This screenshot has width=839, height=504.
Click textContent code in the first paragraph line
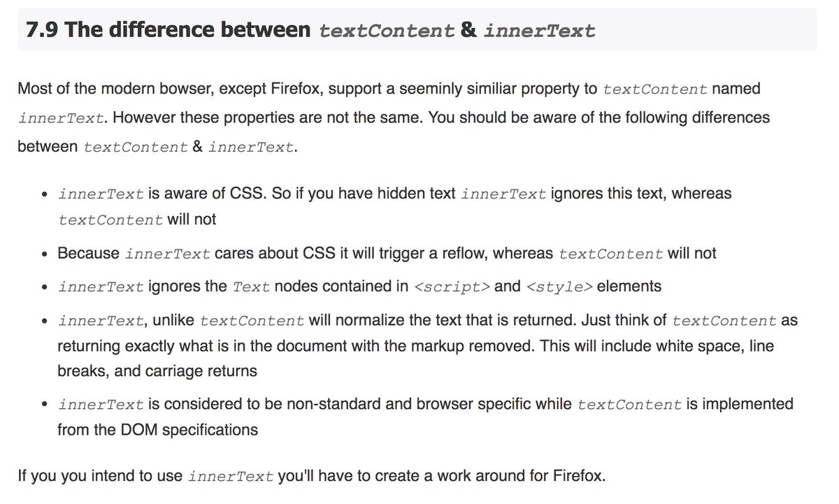(655, 89)
